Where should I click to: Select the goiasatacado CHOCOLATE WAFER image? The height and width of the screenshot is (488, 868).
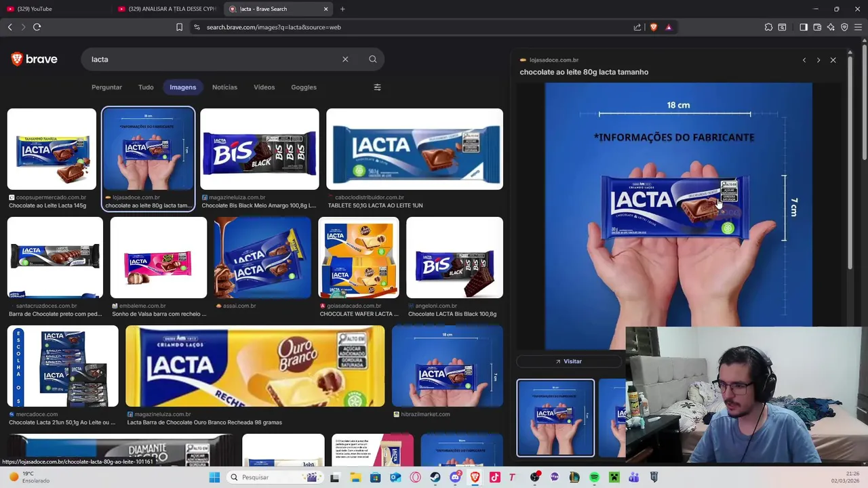[359, 258]
